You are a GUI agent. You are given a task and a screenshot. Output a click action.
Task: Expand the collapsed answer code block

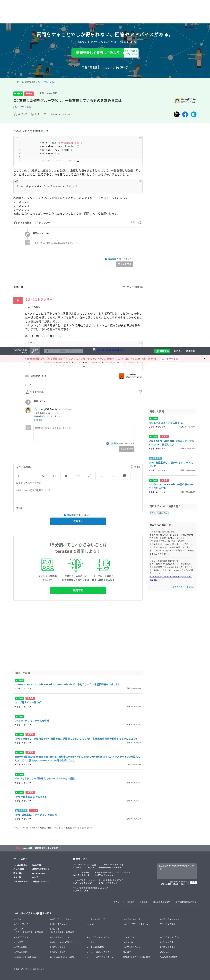point(84,367)
